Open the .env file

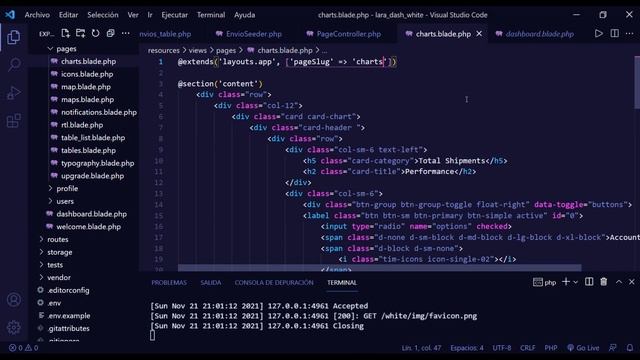(x=54, y=303)
